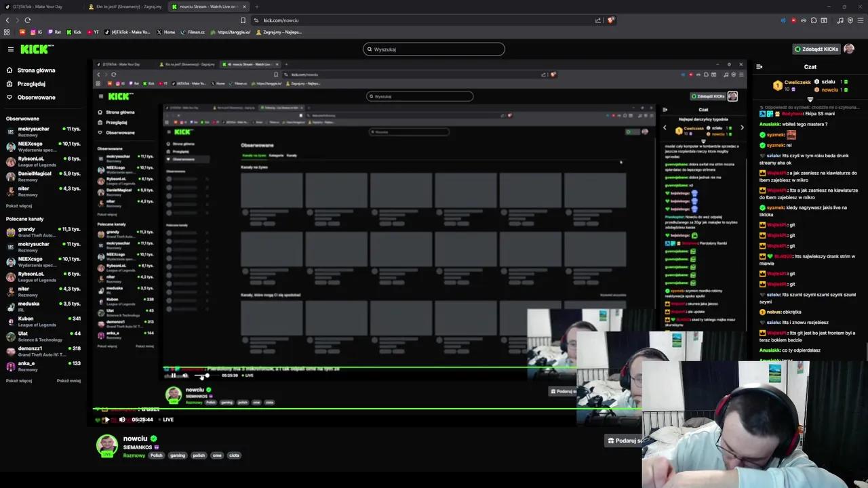Collapse list with Pokaż mniej
Screen dimensions: 868x488
pyautogui.click(x=68, y=381)
